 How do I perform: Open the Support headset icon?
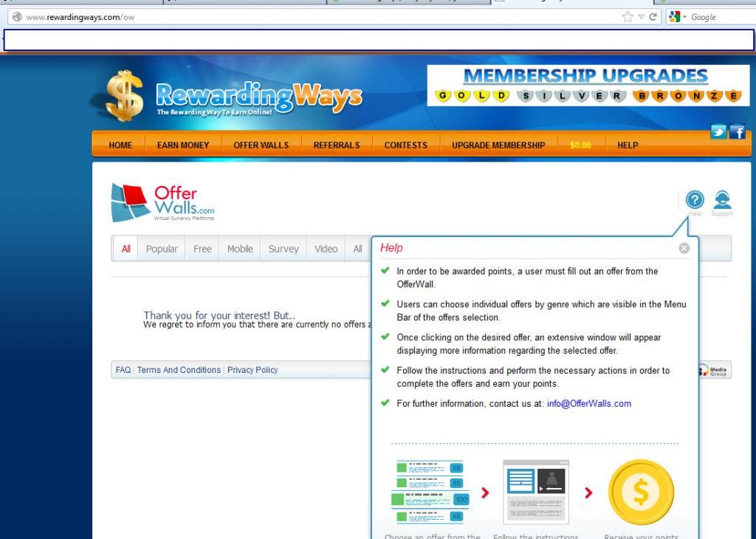(x=722, y=199)
